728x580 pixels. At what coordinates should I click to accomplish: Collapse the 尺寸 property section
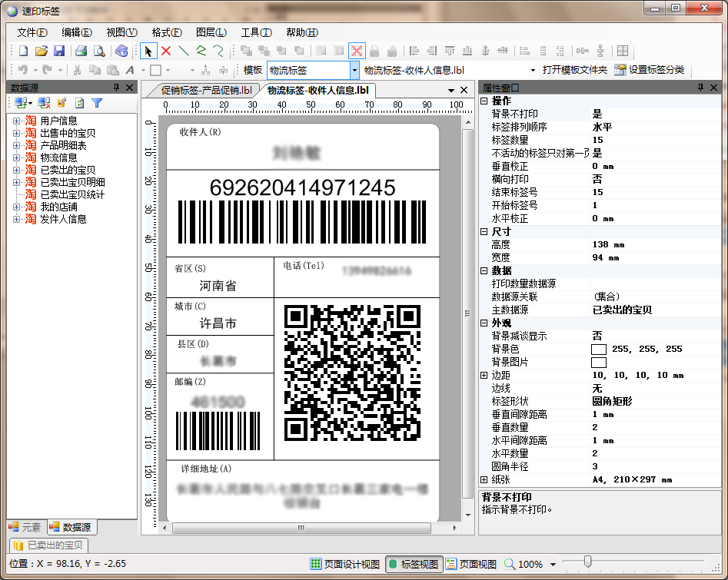tap(484, 231)
